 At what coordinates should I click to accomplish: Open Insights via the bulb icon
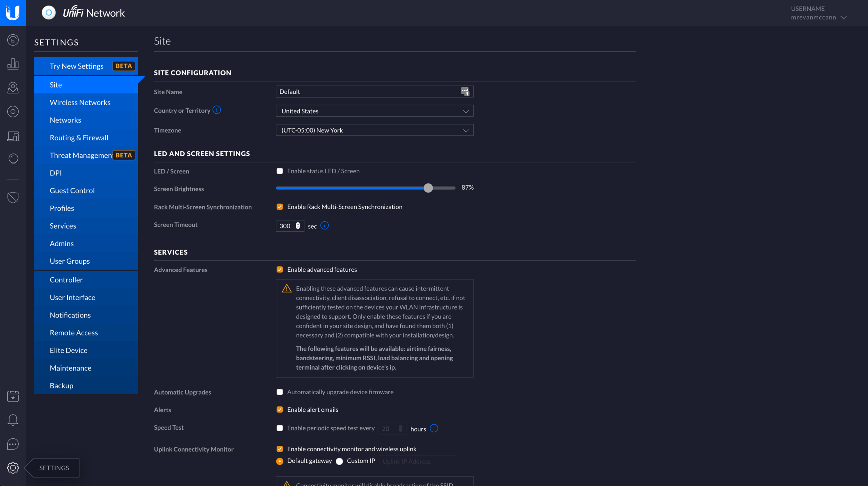(13, 159)
